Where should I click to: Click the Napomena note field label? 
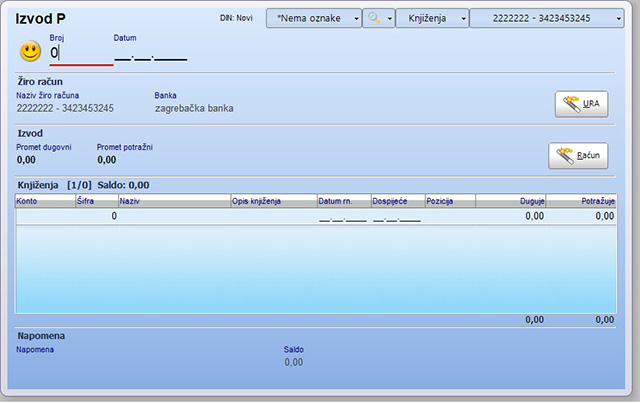35,350
